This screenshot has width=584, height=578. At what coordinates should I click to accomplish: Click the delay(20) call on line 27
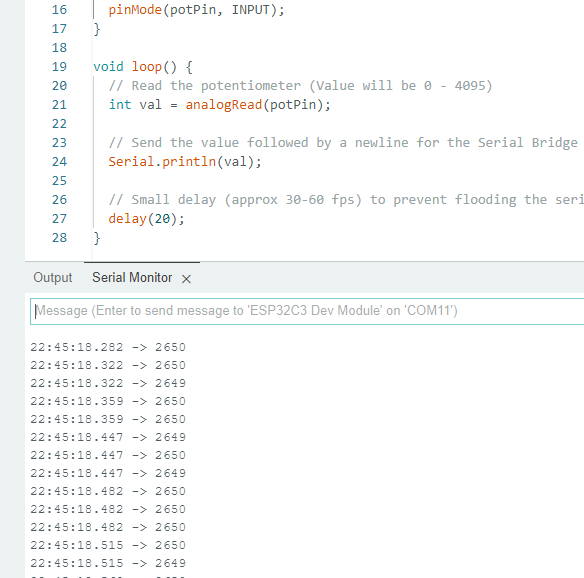146,219
